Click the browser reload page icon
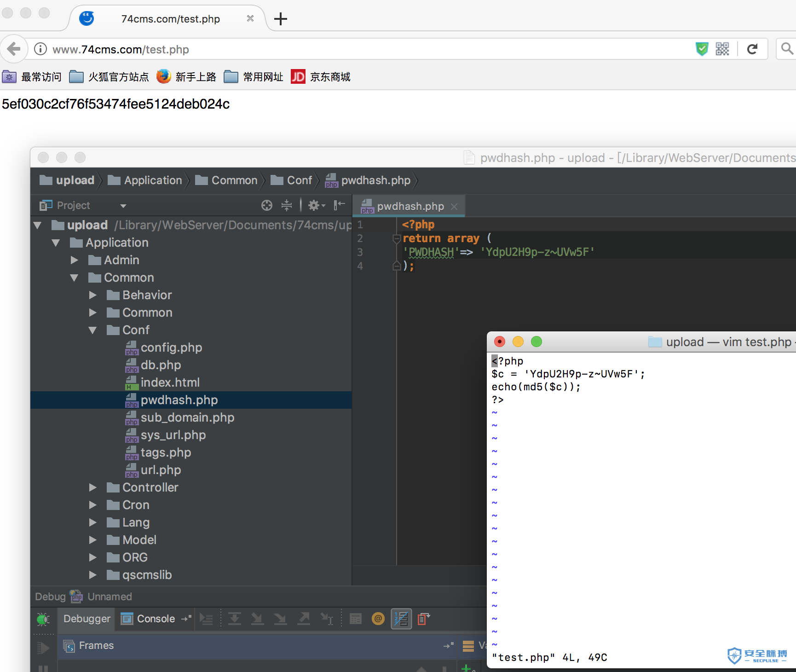The height and width of the screenshot is (672, 796). click(752, 49)
